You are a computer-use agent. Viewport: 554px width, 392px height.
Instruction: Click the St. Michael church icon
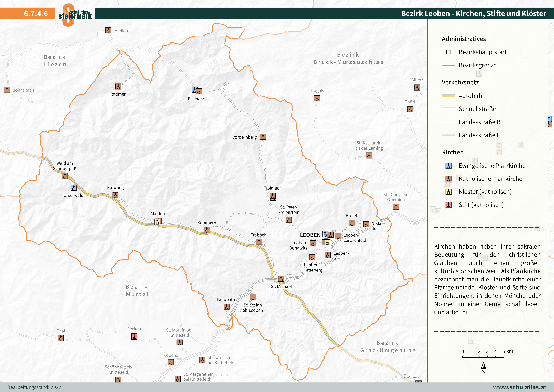pyautogui.click(x=281, y=279)
